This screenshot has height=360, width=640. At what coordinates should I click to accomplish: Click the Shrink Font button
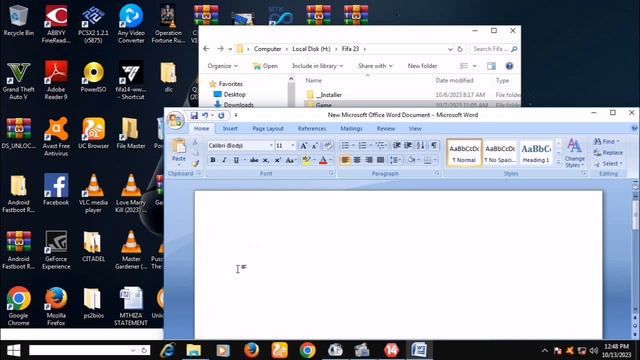click(x=315, y=145)
